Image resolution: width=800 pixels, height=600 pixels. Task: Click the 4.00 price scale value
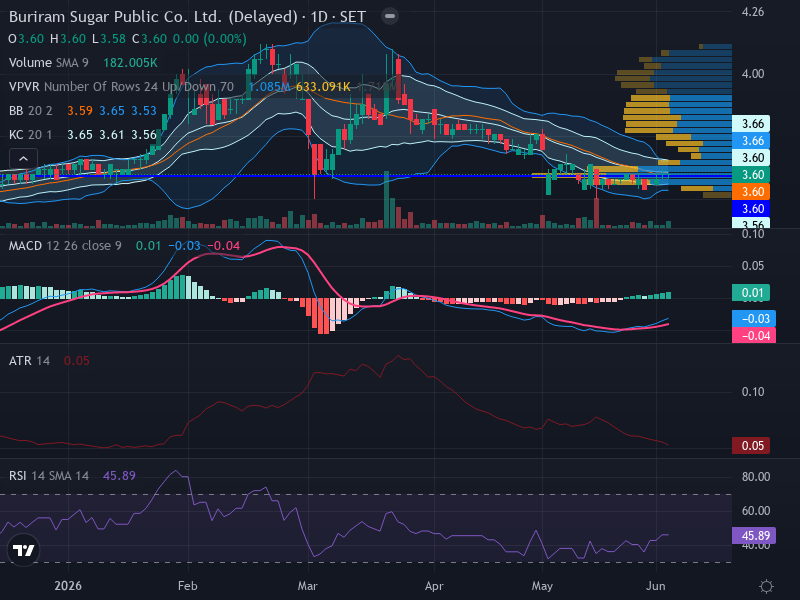click(753, 74)
